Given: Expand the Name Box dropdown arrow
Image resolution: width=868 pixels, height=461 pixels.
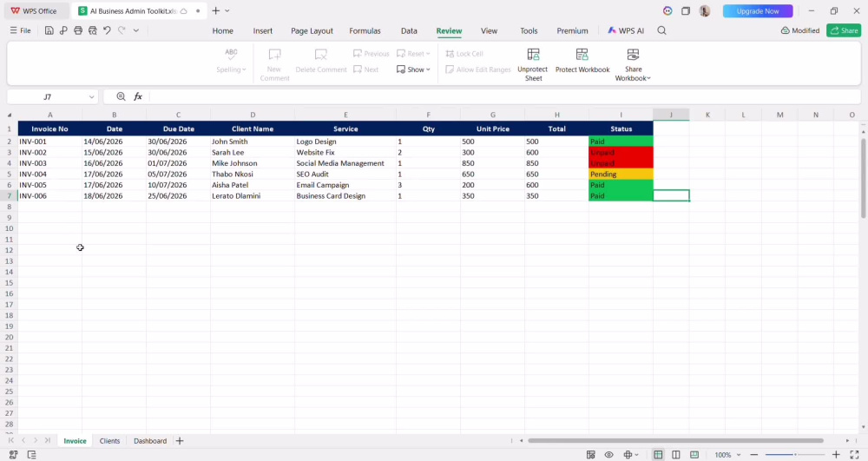Looking at the screenshot, I should click(91, 97).
